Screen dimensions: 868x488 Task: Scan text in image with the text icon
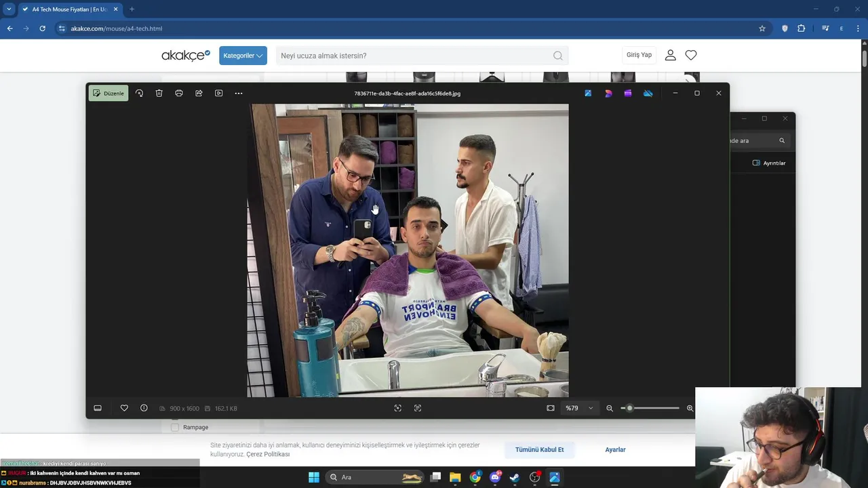(x=418, y=408)
